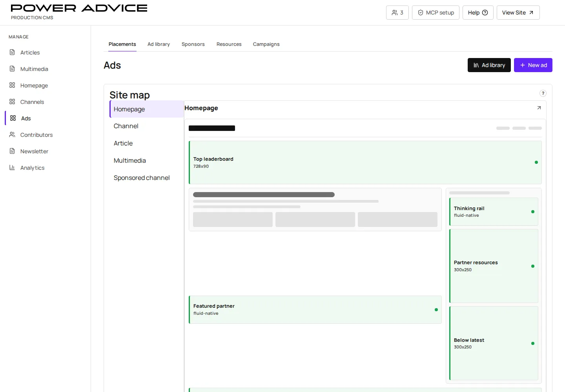The height and width of the screenshot is (392, 565).
Task: Click the site map help question icon
Action: [543, 93]
